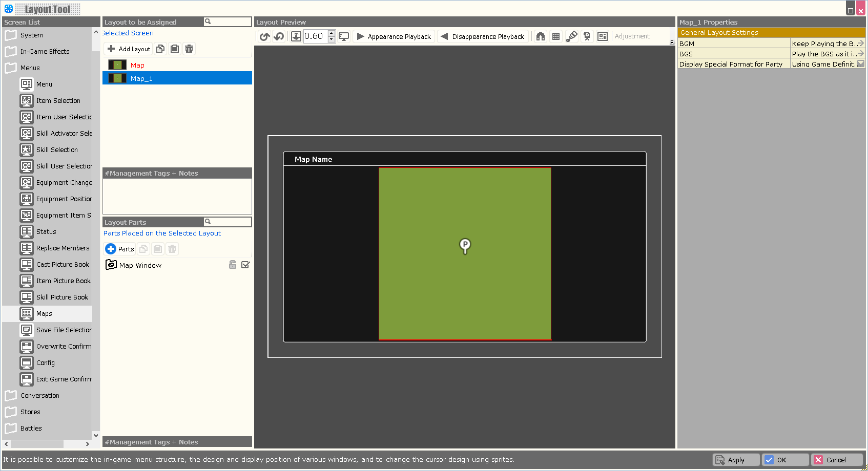This screenshot has width=868, height=471.
Task: Open the BGM setting dropdown
Action: pos(861,44)
